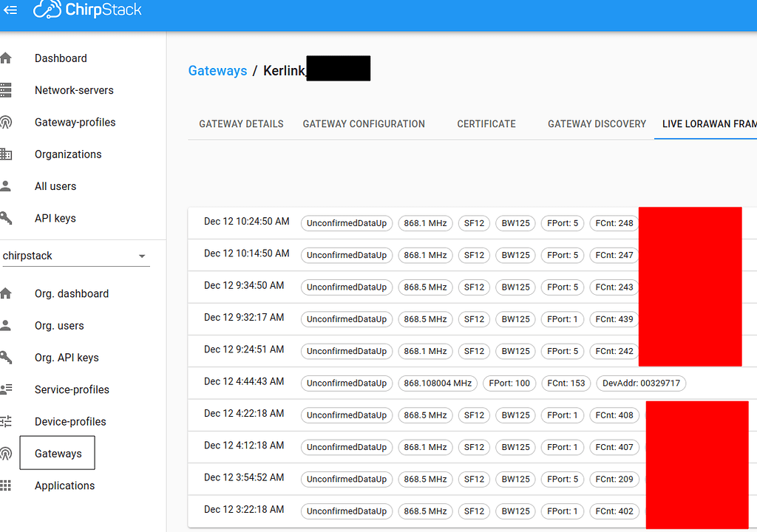Click the FCnt: 439 chip
Image resolution: width=757 pixels, height=532 pixels.
pyautogui.click(x=614, y=319)
